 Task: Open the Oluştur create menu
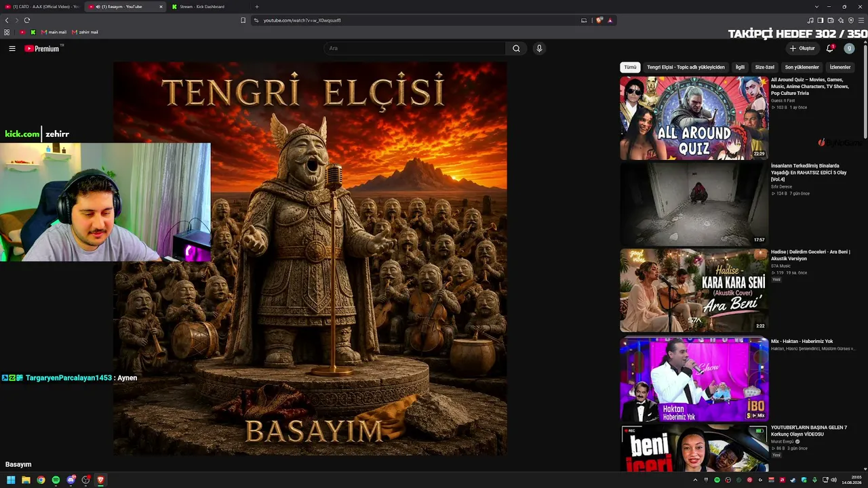pyautogui.click(x=802, y=48)
